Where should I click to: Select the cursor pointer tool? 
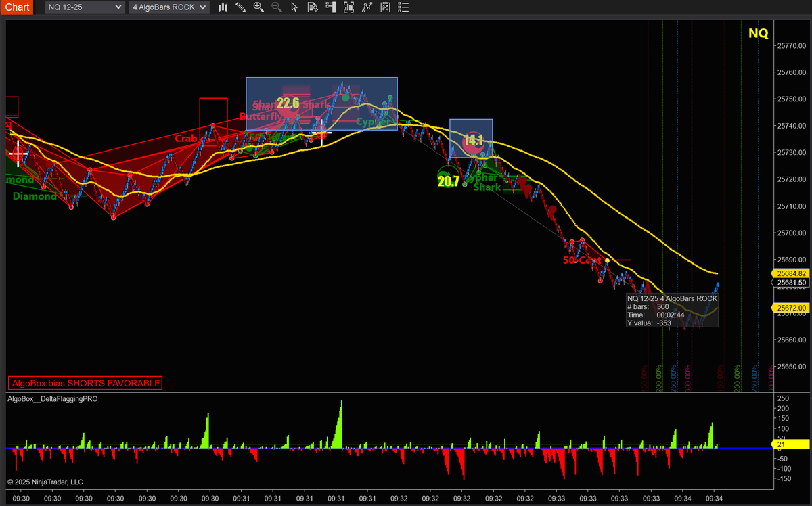point(294,7)
